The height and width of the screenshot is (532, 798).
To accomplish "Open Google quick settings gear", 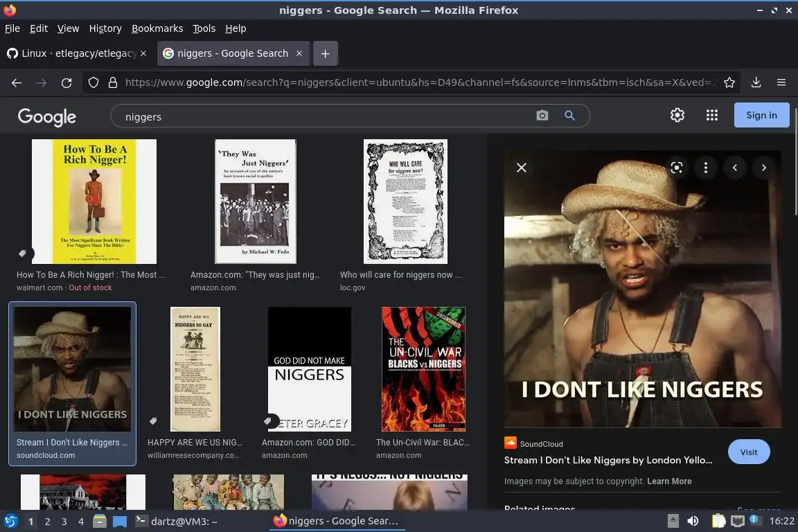I will [677, 115].
